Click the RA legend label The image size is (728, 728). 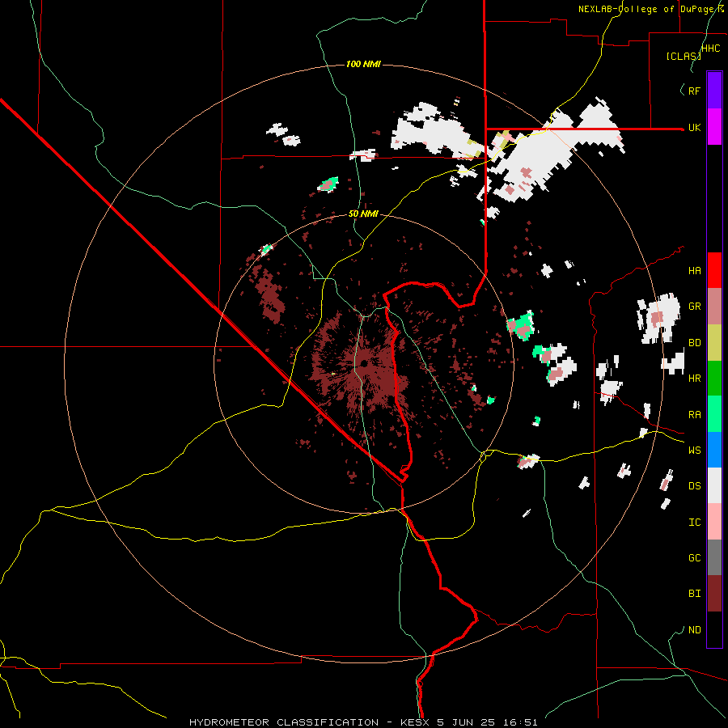coord(694,414)
